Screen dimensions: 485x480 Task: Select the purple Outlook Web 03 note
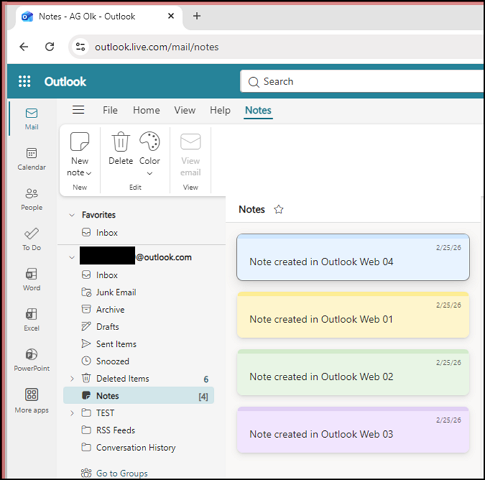pyautogui.click(x=353, y=430)
